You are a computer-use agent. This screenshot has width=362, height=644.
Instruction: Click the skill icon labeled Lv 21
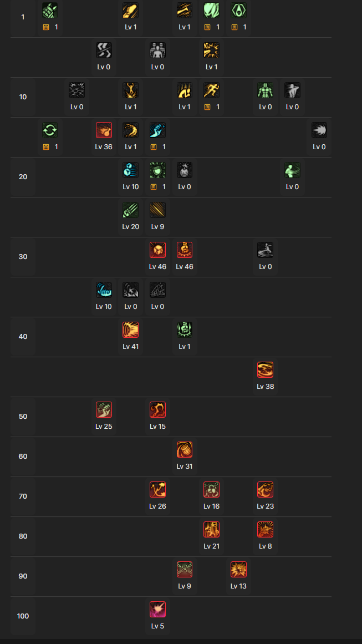coord(211,530)
